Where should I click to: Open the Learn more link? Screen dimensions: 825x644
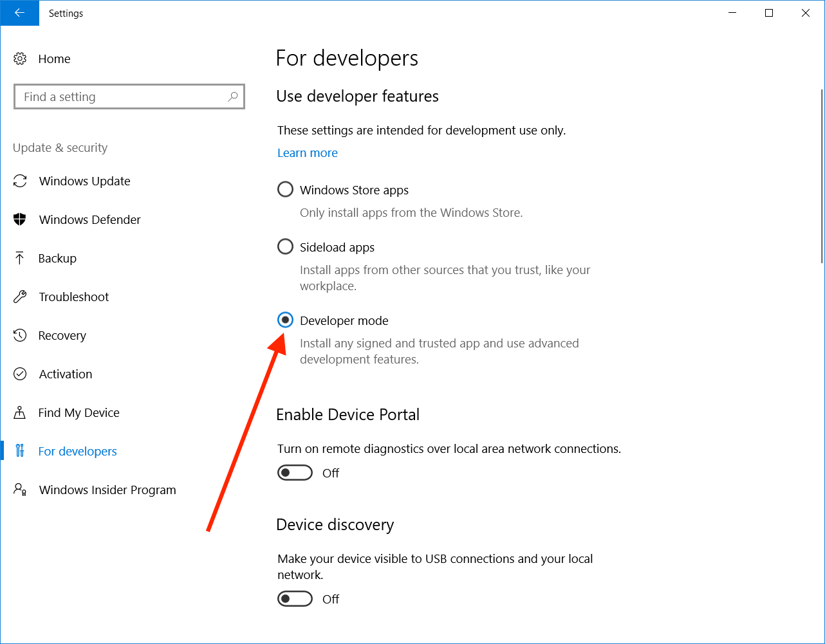click(x=307, y=152)
